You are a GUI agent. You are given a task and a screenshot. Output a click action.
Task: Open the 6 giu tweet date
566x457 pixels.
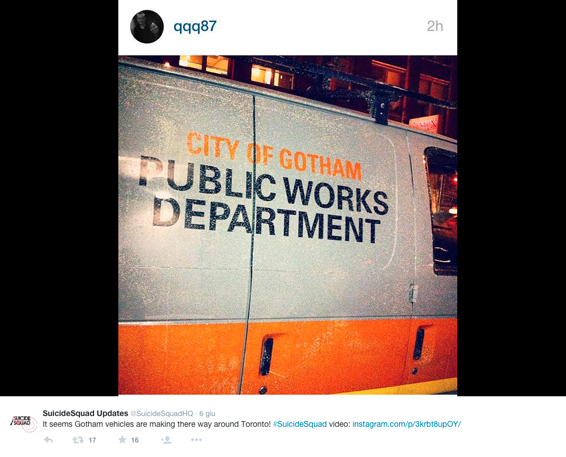click(x=207, y=413)
